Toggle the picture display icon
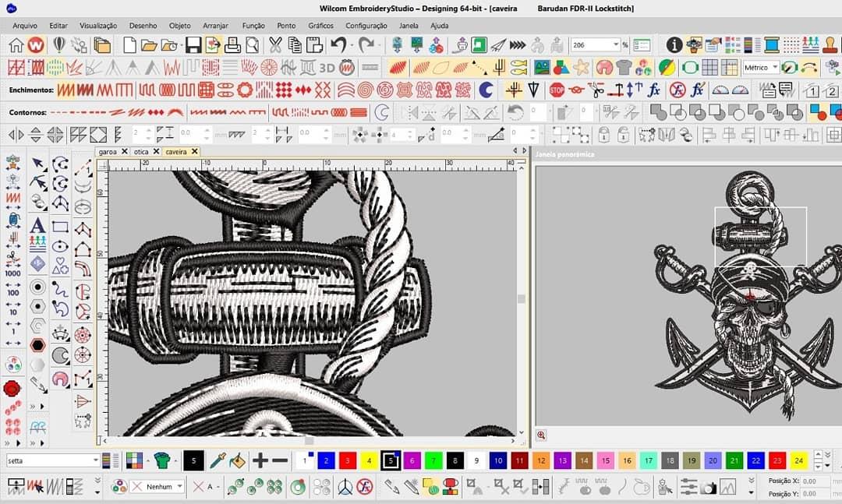 pos(542,68)
